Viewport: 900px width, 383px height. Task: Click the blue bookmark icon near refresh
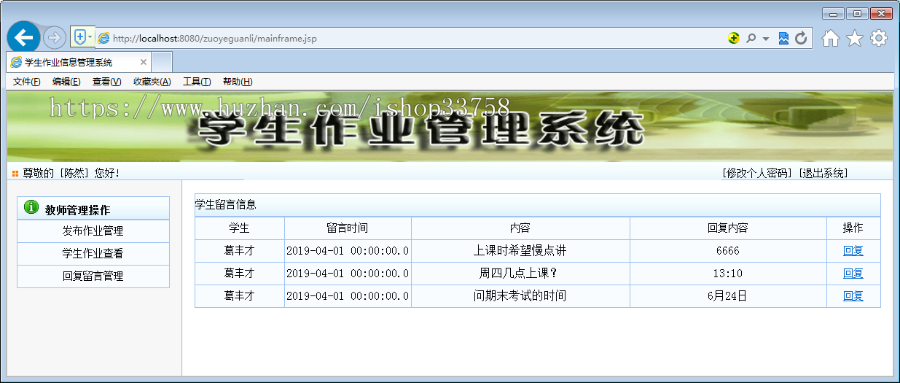coord(783,38)
